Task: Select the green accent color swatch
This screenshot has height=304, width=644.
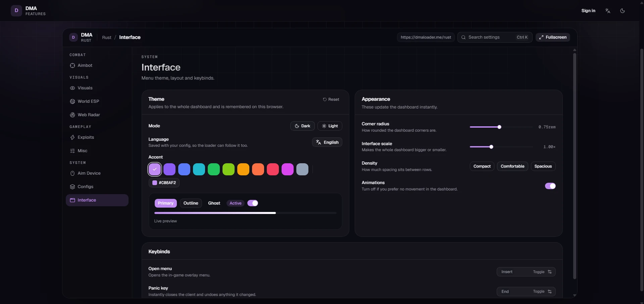Action: coord(214,169)
